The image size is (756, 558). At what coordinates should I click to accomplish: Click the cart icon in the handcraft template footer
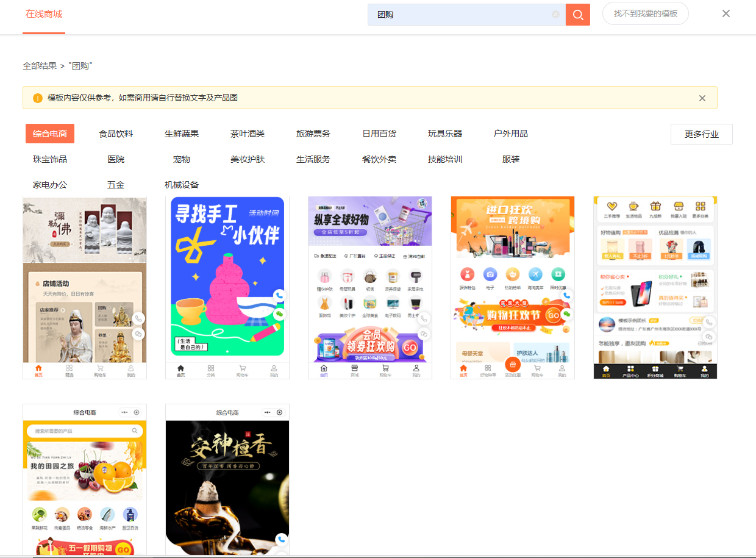(x=242, y=368)
